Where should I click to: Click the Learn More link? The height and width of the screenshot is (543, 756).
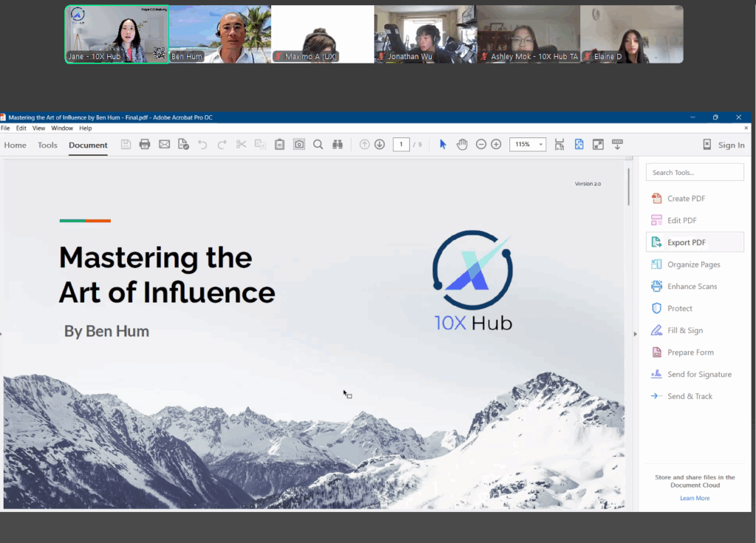(x=695, y=498)
